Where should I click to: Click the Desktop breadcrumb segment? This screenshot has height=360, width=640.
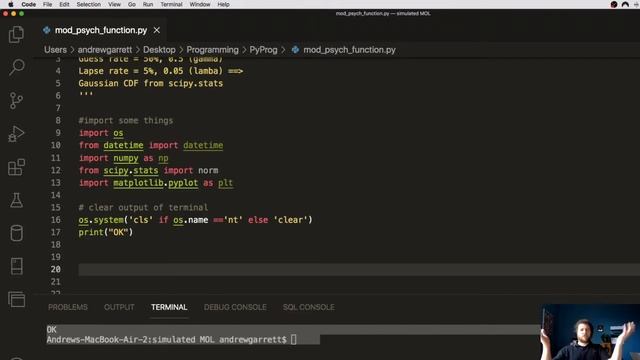coord(159,50)
